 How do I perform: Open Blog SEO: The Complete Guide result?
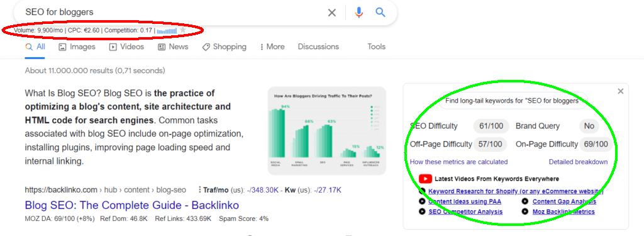coord(132,205)
